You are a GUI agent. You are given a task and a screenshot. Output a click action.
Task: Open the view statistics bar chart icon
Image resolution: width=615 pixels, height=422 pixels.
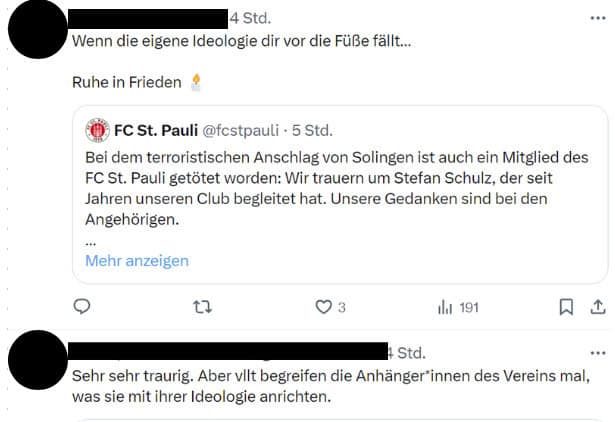click(445, 307)
